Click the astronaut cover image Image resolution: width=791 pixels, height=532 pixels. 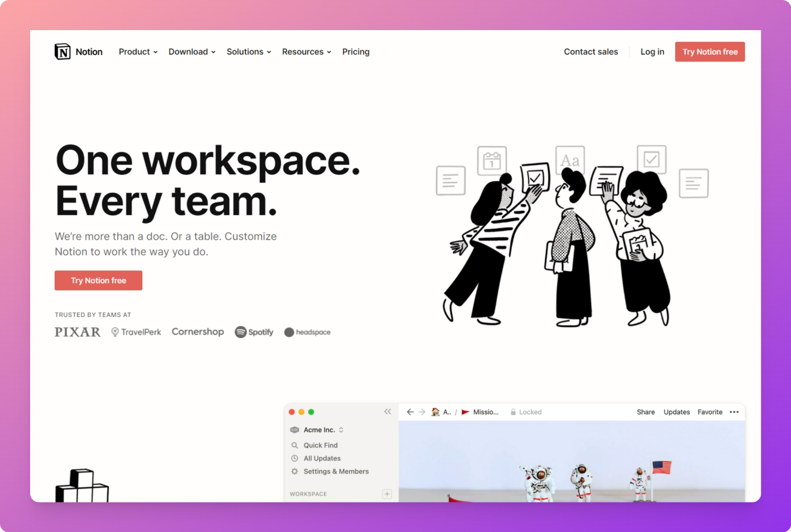pos(572,462)
